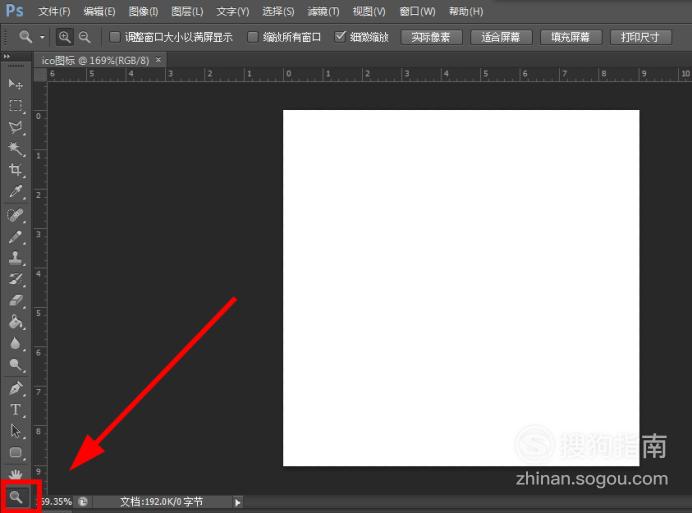Click the 文档:192.0K/0 字节 status text
The image size is (692, 513).
point(162,502)
